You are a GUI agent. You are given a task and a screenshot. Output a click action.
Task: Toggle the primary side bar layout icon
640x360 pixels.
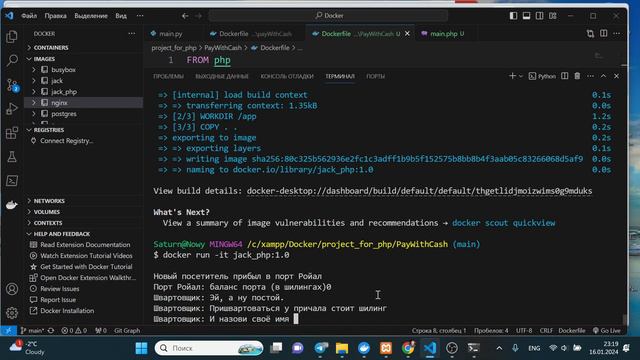513,16
